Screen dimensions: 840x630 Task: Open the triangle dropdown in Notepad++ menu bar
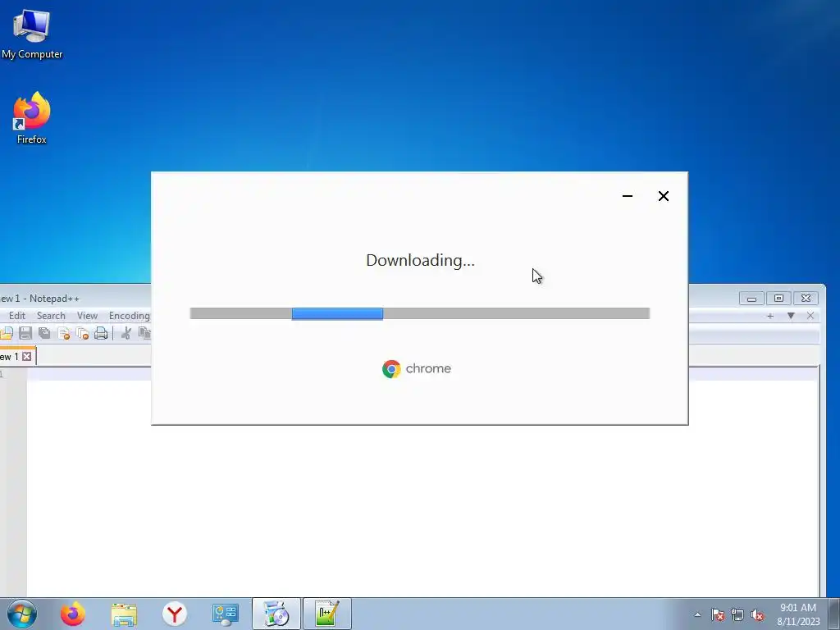tap(791, 316)
